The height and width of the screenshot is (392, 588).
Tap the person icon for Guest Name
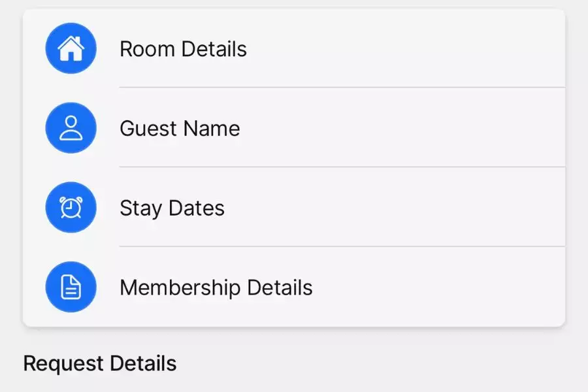point(71,128)
